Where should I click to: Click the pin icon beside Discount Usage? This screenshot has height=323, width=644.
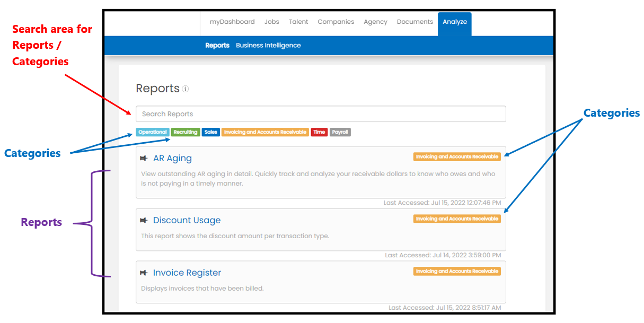pos(144,220)
